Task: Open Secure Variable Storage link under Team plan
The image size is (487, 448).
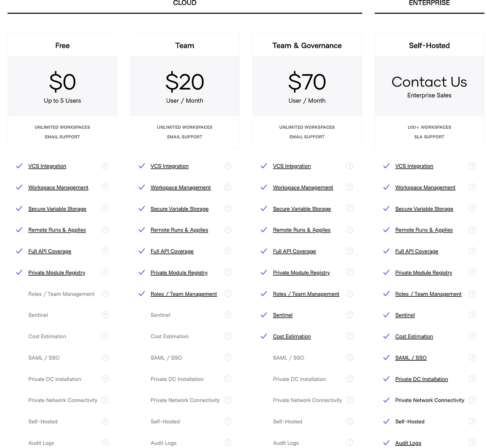Action: tap(180, 209)
